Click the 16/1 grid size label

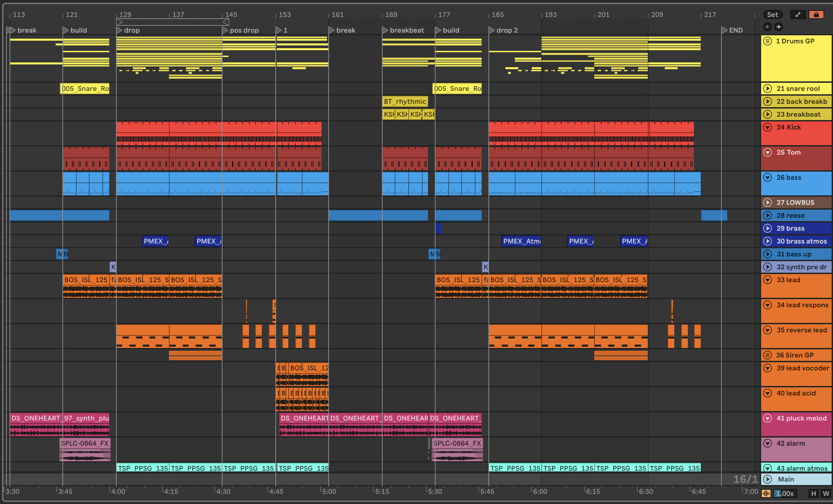click(745, 479)
